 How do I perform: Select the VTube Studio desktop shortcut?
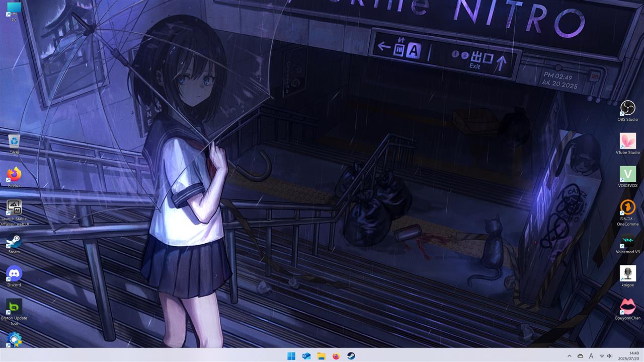(x=628, y=144)
